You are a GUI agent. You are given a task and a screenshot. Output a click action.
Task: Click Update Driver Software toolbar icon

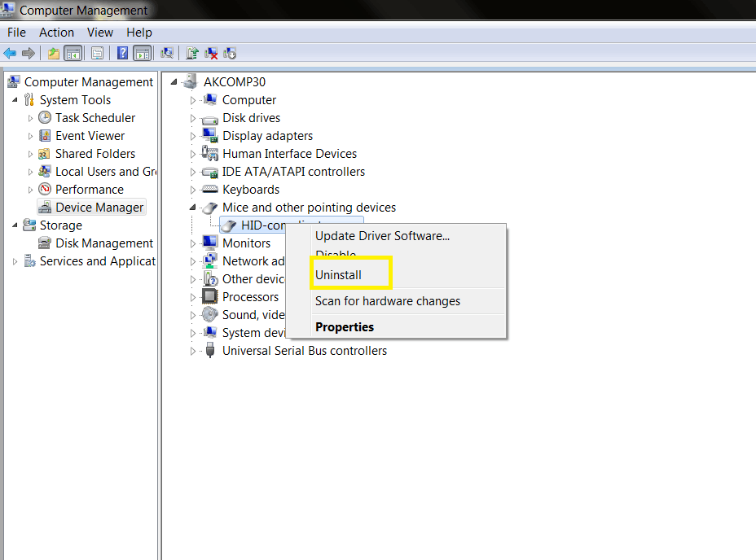pyautogui.click(x=192, y=53)
